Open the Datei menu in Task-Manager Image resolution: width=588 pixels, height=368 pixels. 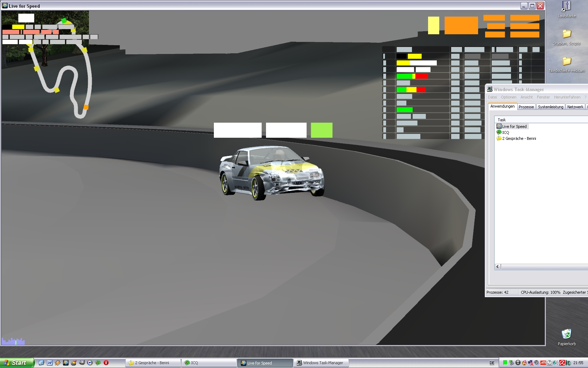tap(492, 97)
